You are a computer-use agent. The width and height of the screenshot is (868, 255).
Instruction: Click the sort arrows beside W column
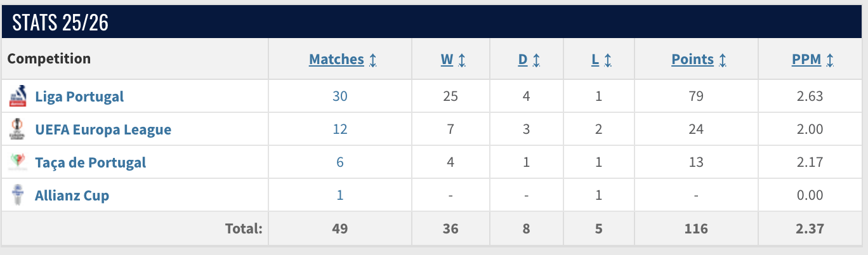462,60
